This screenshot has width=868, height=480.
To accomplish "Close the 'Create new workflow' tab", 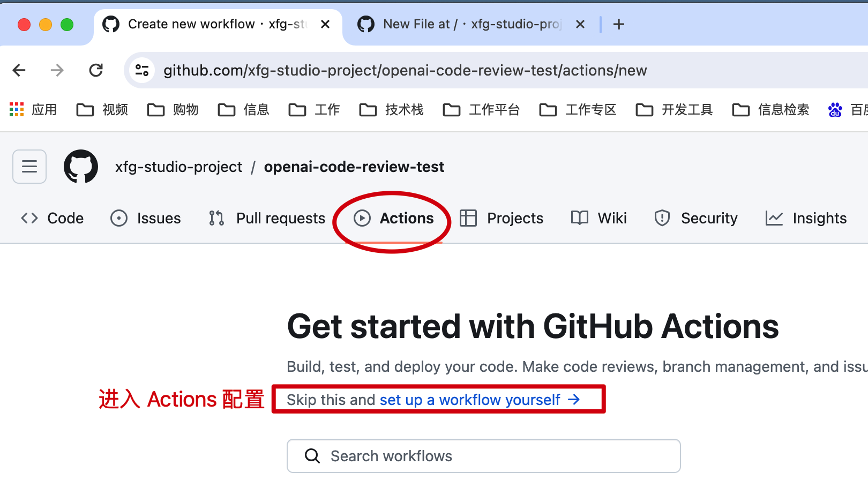I will (325, 24).
